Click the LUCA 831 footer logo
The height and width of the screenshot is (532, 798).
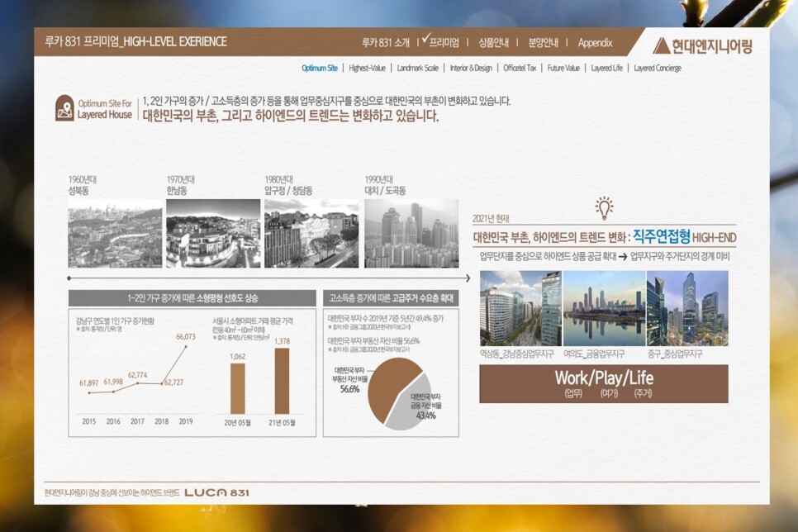point(216,492)
